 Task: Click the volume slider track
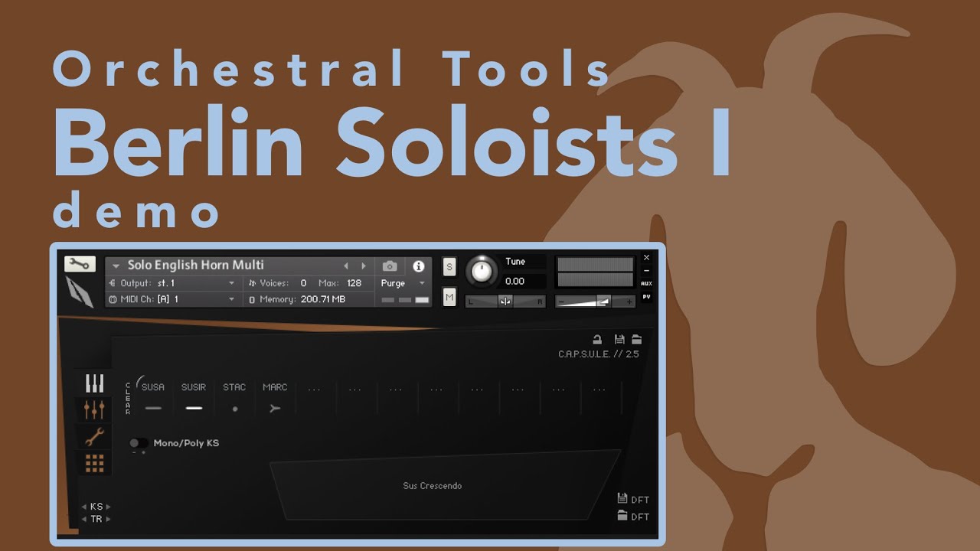point(594,302)
